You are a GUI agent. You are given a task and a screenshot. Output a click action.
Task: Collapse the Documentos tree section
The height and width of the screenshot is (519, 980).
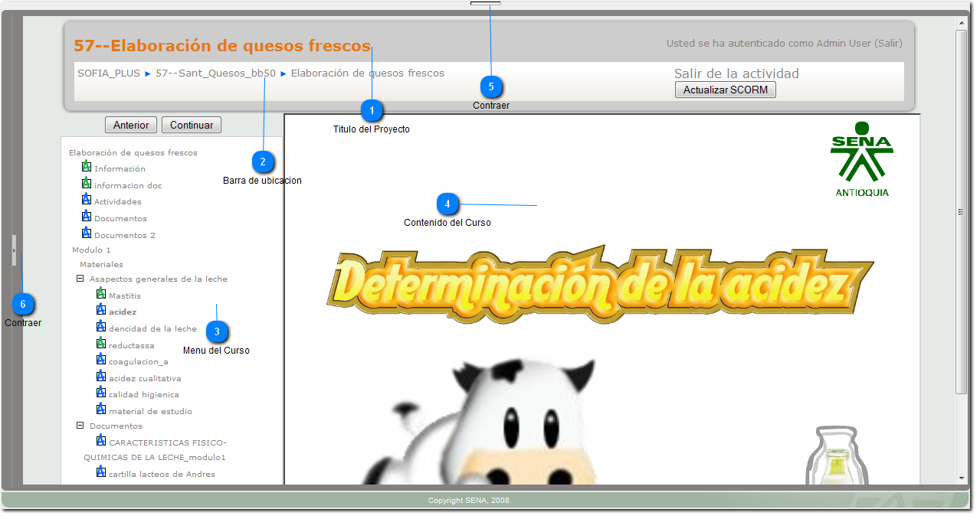coord(80,425)
